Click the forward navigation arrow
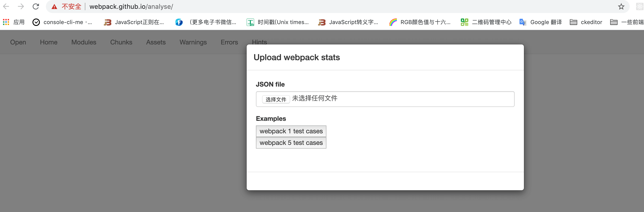This screenshot has height=212, width=644. pos(21,6)
